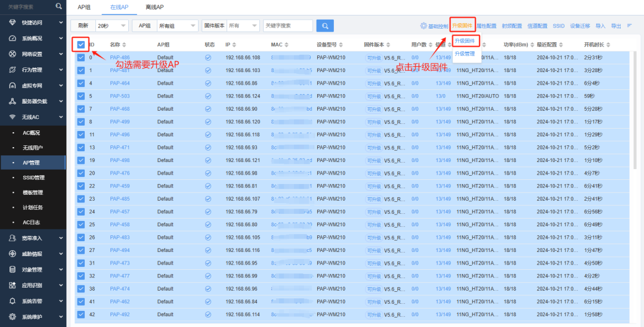Expand the 系统维护 sidebar chevron
The height and width of the screenshot is (327, 644).
(x=61, y=317)
